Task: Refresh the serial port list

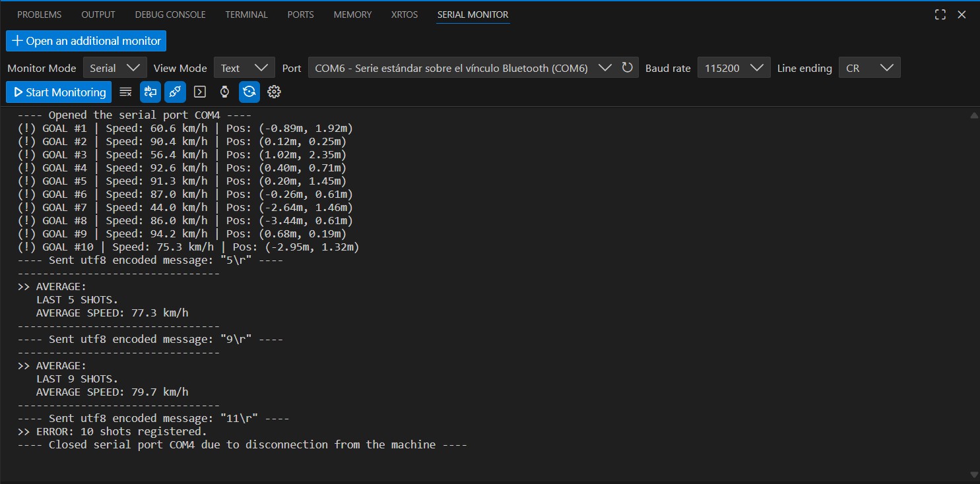Action: (628, 67)
